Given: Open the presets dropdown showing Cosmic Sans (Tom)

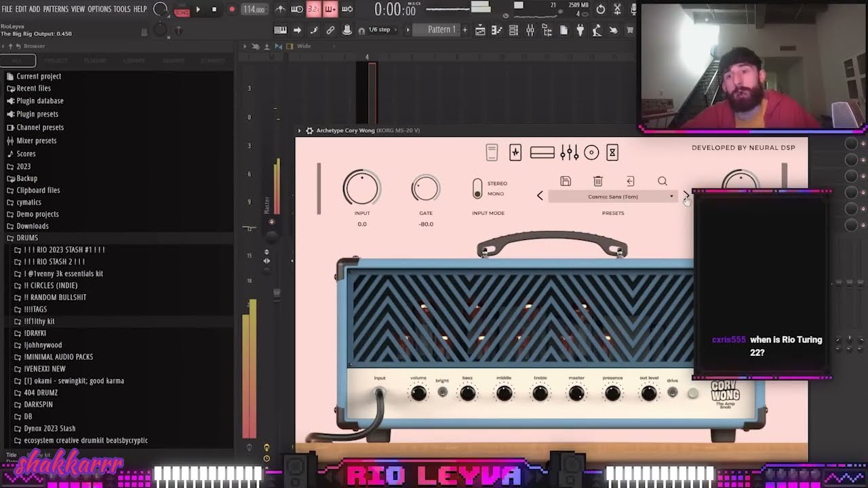Looking at the screenshot, I should 613,197.
